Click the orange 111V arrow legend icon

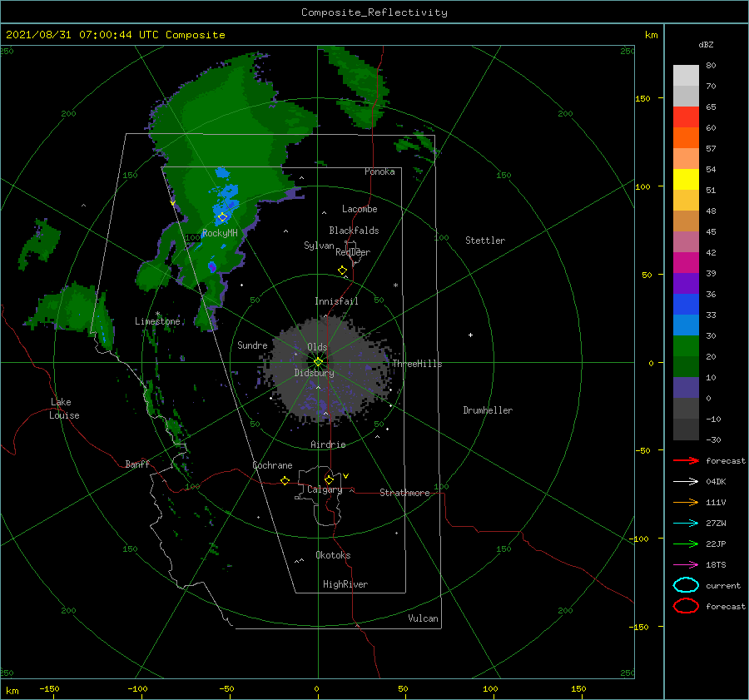point(686,502)
